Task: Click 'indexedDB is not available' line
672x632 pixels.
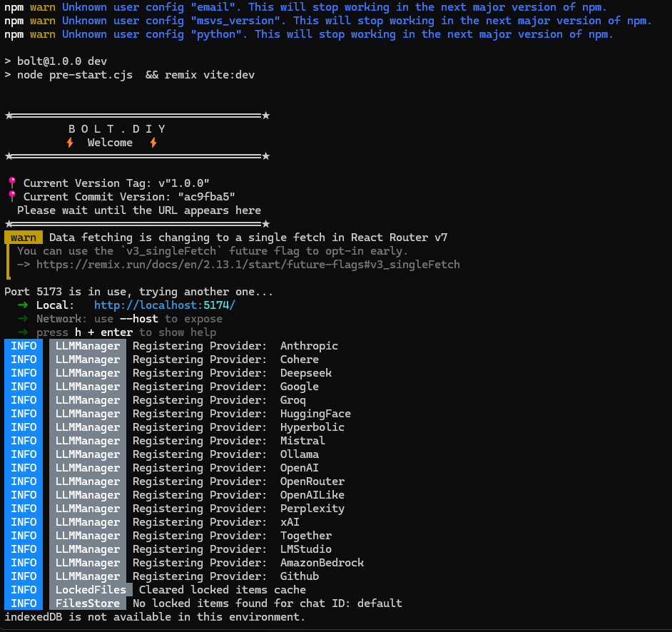Action: click(154, 617)
